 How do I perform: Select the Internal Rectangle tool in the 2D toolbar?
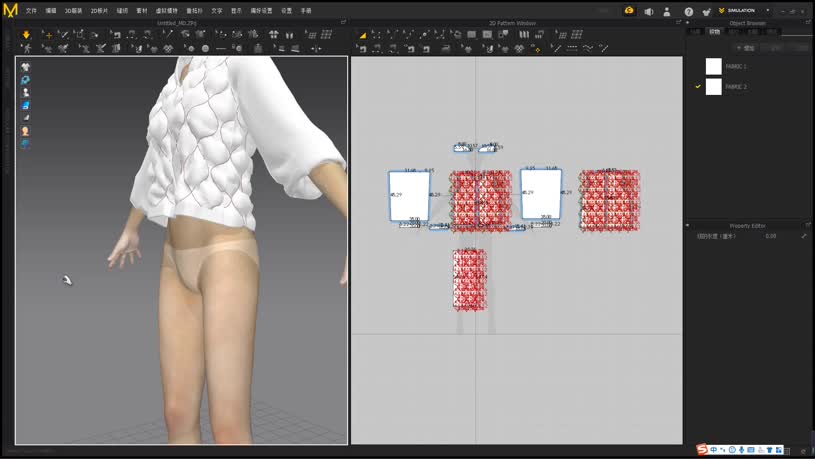coord(487,35)
